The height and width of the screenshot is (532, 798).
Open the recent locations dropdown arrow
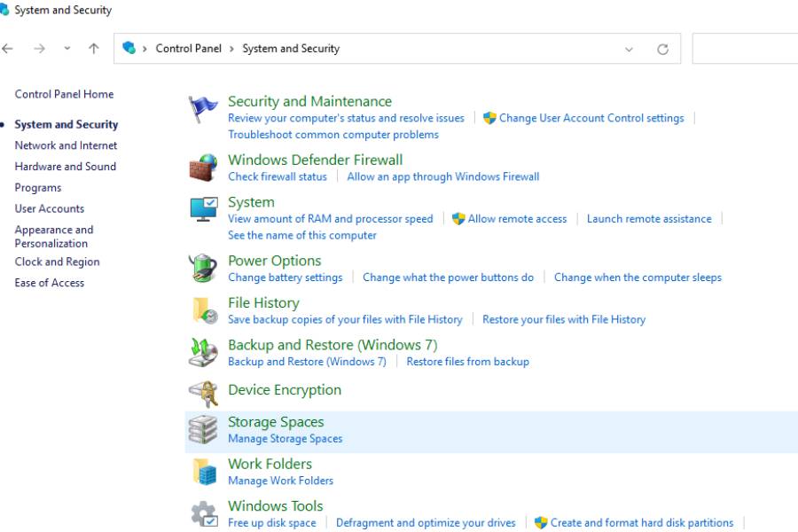[x=67, y=49]
